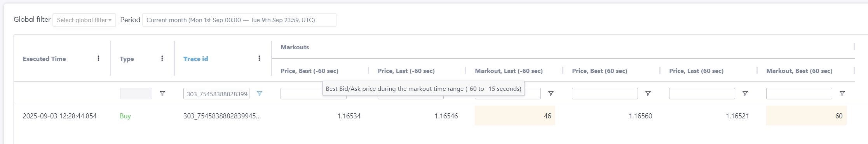868x144 pixels.
Task: Click the Price, Best (-60 sec) column header
Action: pos(310,71)
